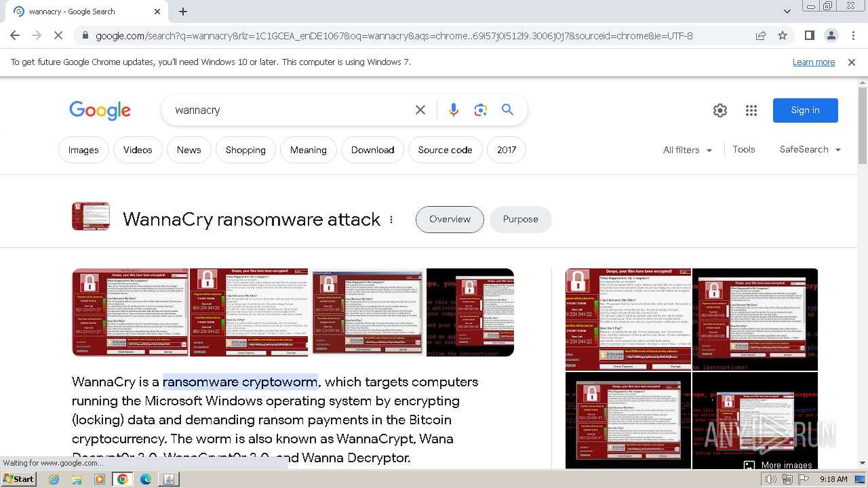This screenshot has width=868, height=488.
Task: Open third WannaCry screenshot in carousel
Action: click(367, 312)
